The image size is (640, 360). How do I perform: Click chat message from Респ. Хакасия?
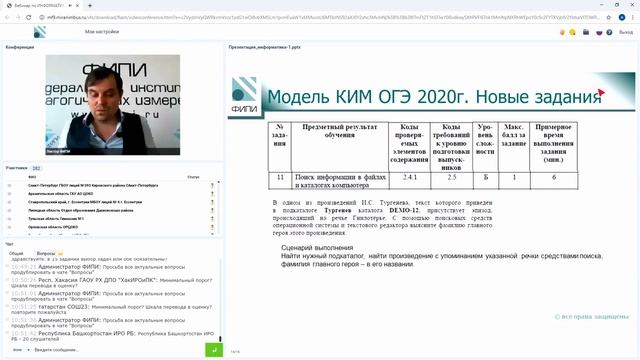pos(111,283)
